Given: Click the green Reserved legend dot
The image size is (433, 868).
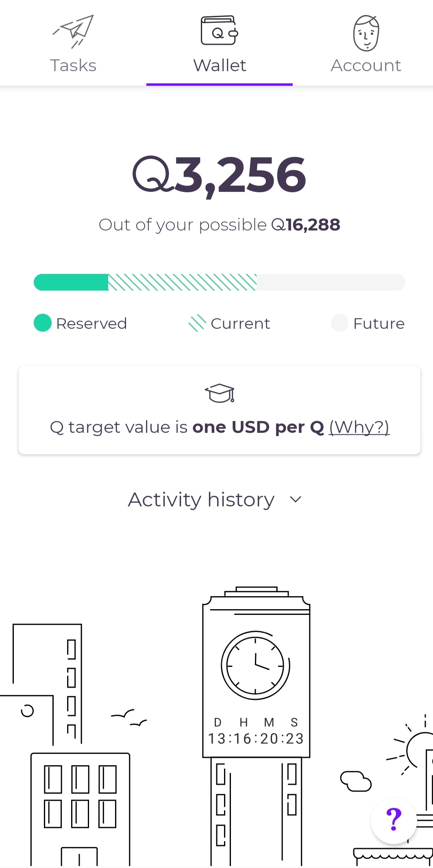Looking at the screenshot, I should pyautogui.click(x=43, y=323).
